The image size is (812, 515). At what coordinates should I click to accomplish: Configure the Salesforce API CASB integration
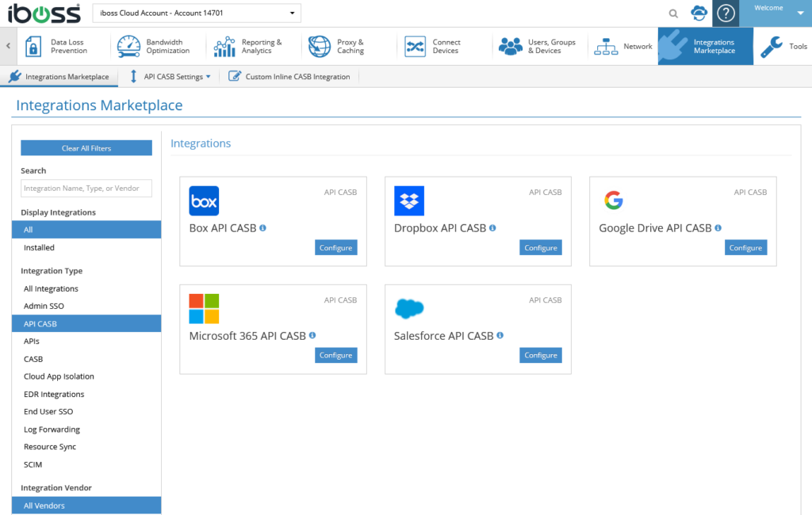(541, 355)
